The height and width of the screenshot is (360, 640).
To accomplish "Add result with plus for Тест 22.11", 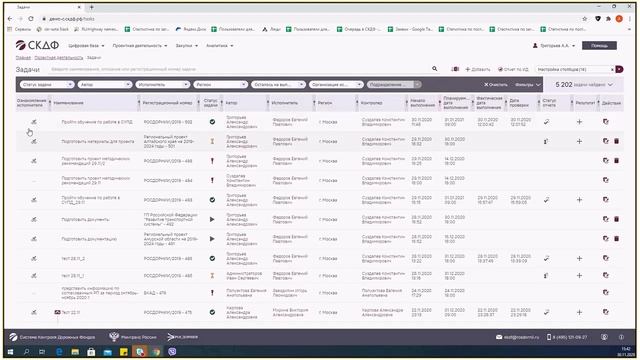I will pyautogui.click(x=579, y=312).
